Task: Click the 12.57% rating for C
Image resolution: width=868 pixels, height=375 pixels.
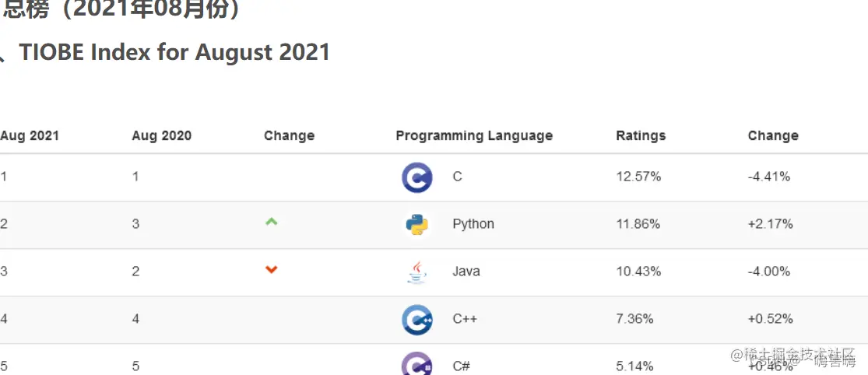Action: coord(638,177)
